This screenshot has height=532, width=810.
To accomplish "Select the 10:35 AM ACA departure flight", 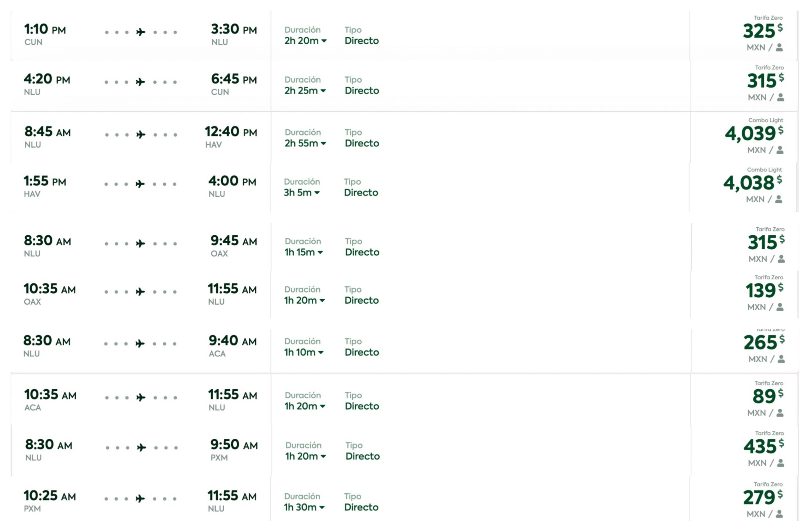I will pos(50,395).
